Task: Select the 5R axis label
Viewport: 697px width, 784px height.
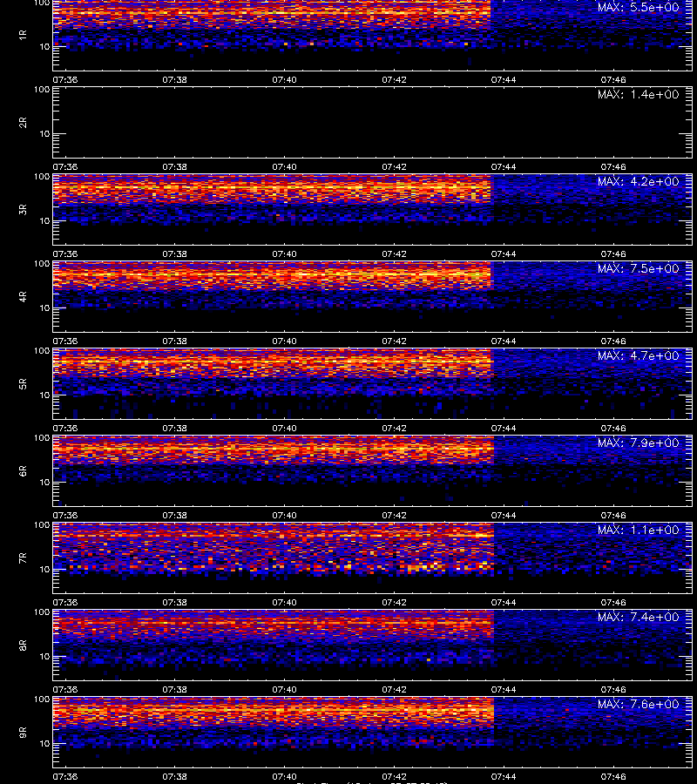Action: 23,384
